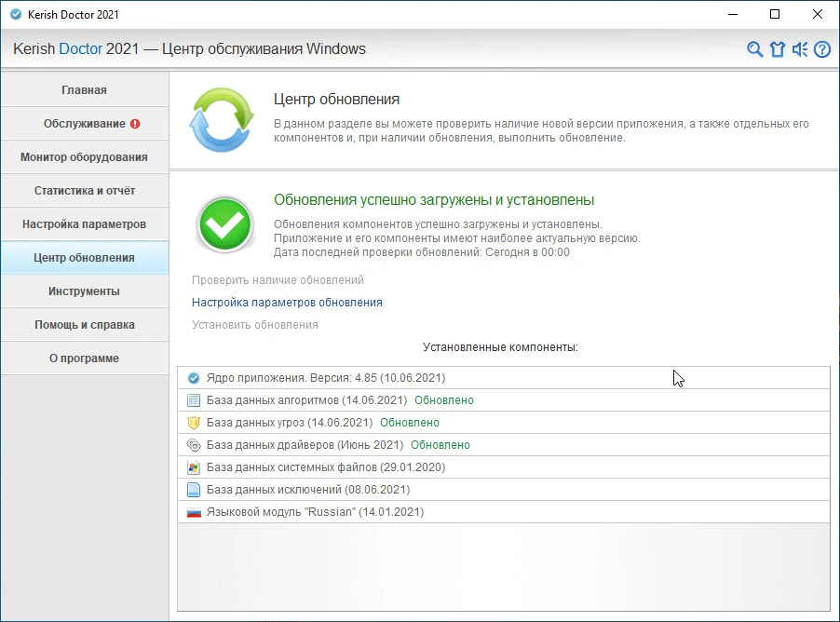Select the База данных драйверов row
This screenshot has width=840, height=622.
[x=504, y=445]
